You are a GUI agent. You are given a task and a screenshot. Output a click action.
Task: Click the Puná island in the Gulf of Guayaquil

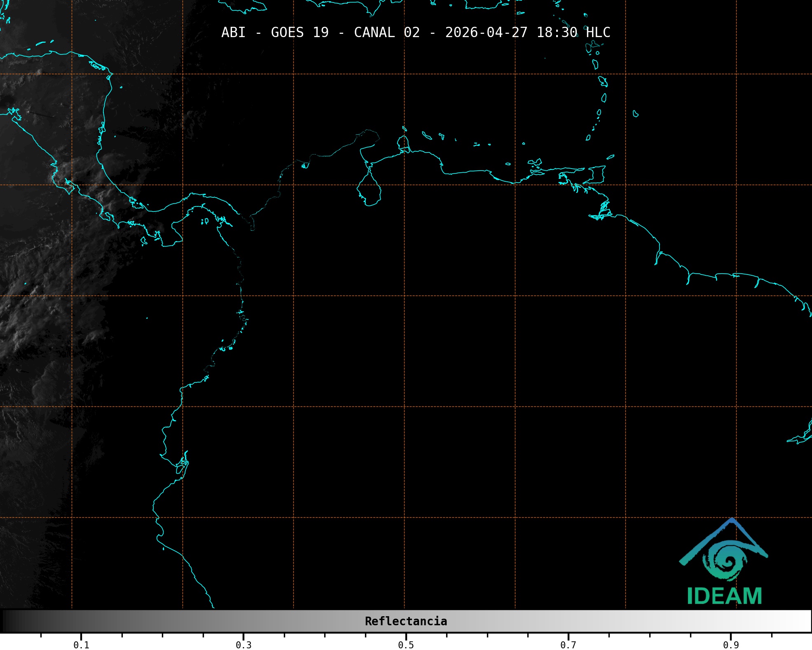coord(180,469)
